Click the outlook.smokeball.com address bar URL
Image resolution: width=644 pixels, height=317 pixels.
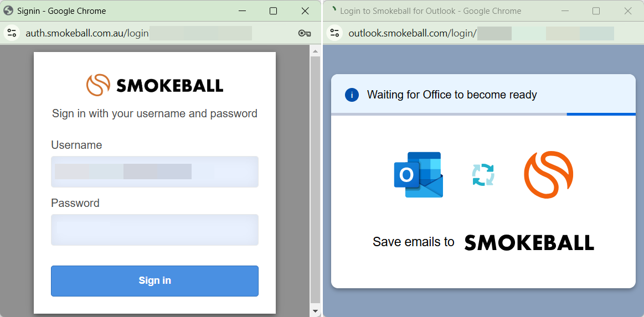click(413, 34)
